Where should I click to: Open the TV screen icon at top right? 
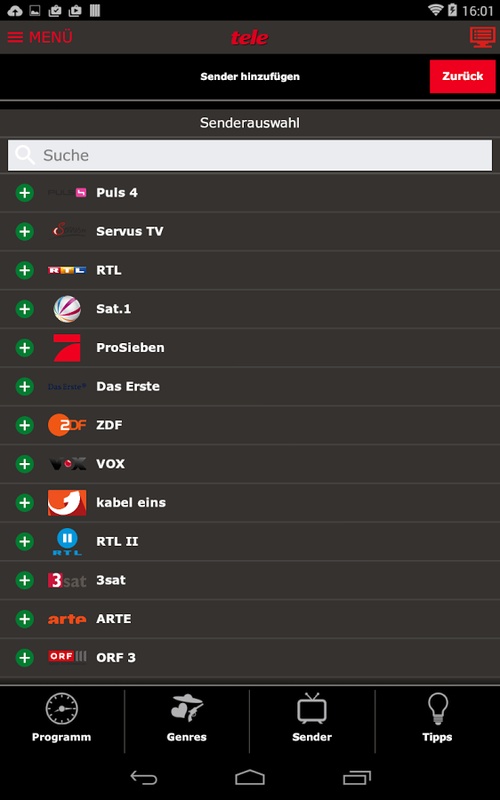482,38
